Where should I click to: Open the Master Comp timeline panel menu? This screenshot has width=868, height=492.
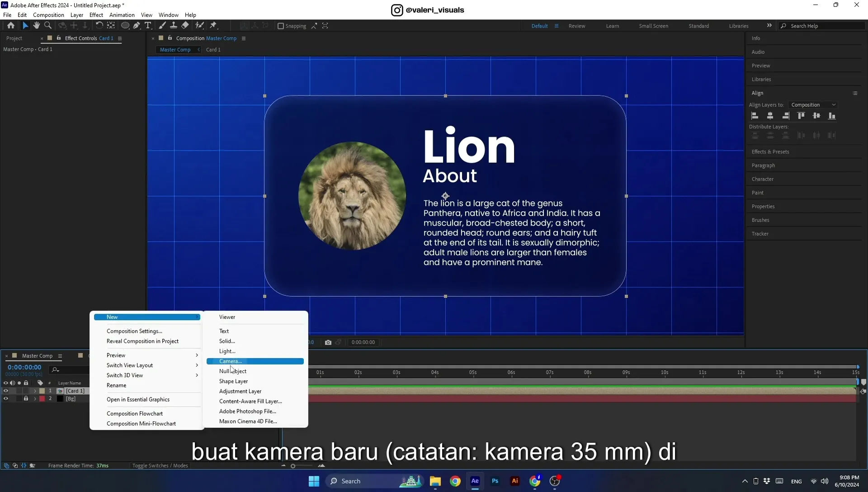[x=60, y=356]
